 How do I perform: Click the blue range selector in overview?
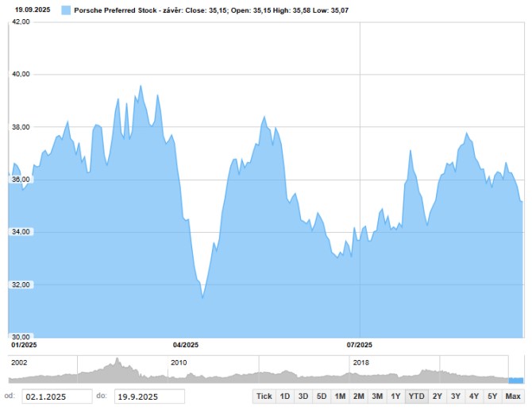[x=515, y=381]
